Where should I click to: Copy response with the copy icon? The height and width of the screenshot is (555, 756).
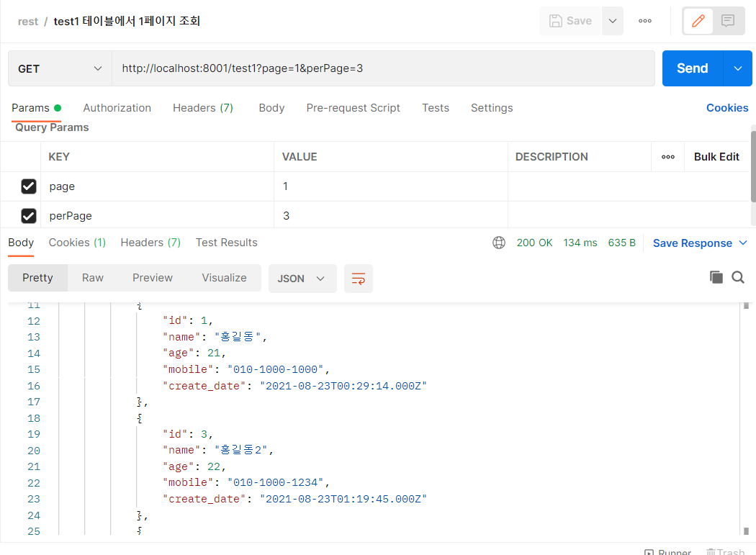pos(716,277)
